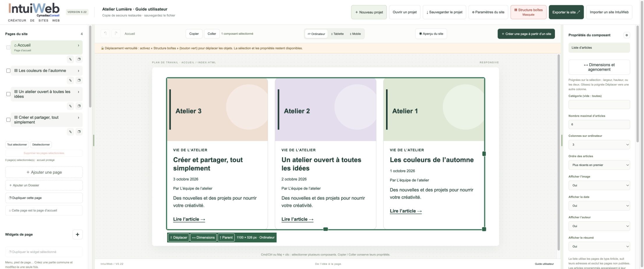Click the Nombre maximal d'articles field

coord(599,124)
